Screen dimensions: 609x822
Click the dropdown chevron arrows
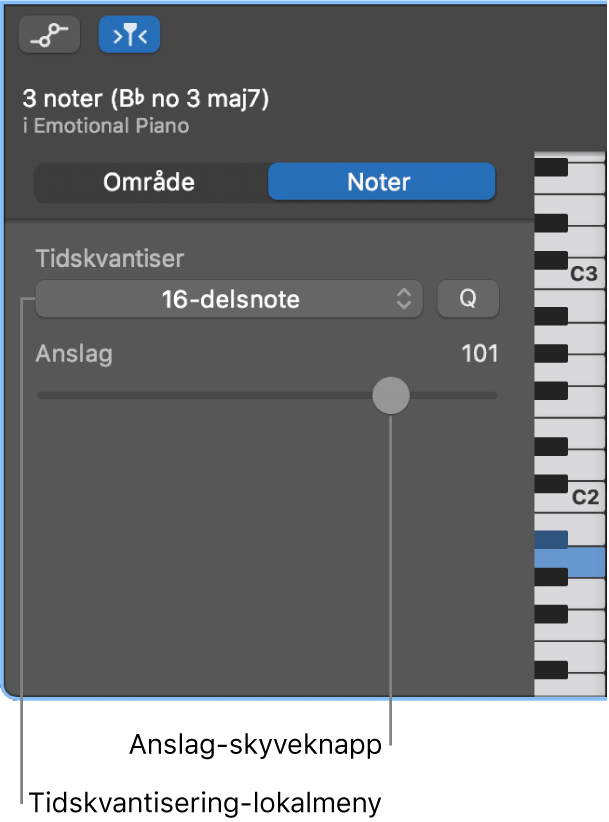406,299
